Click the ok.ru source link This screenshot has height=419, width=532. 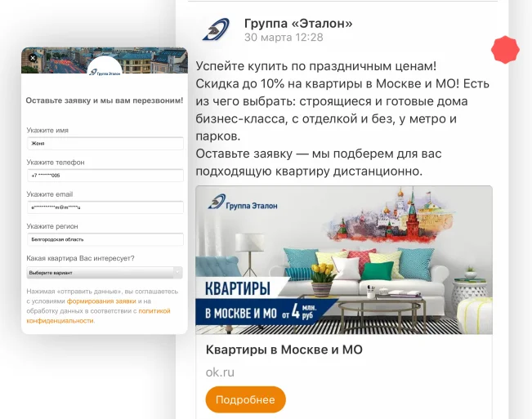220,372
